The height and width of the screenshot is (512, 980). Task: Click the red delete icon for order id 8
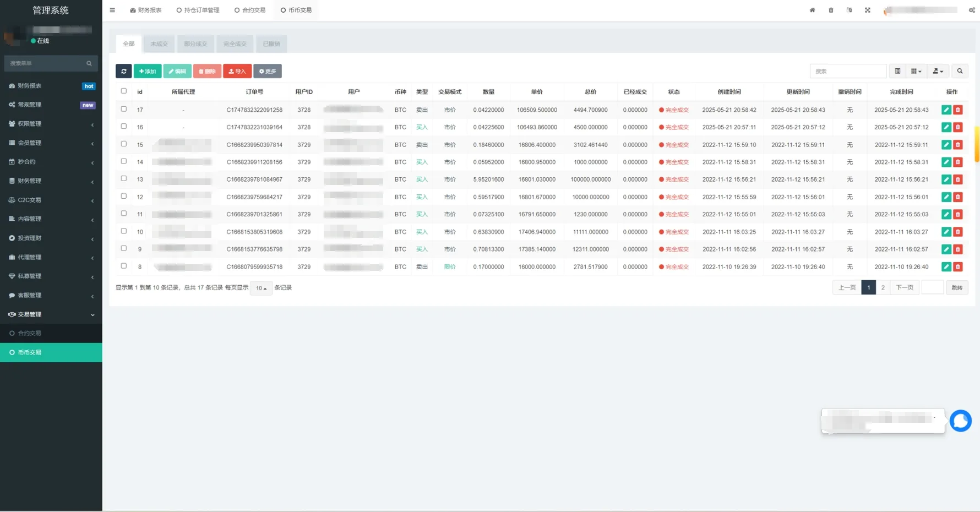[958, 267]
